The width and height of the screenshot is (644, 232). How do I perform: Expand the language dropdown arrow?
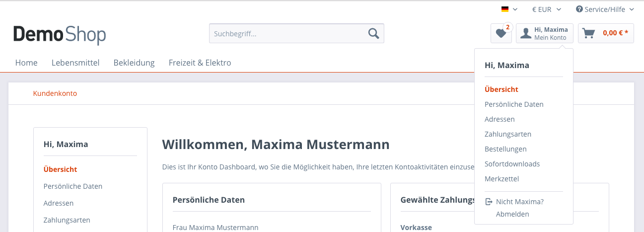515,9
